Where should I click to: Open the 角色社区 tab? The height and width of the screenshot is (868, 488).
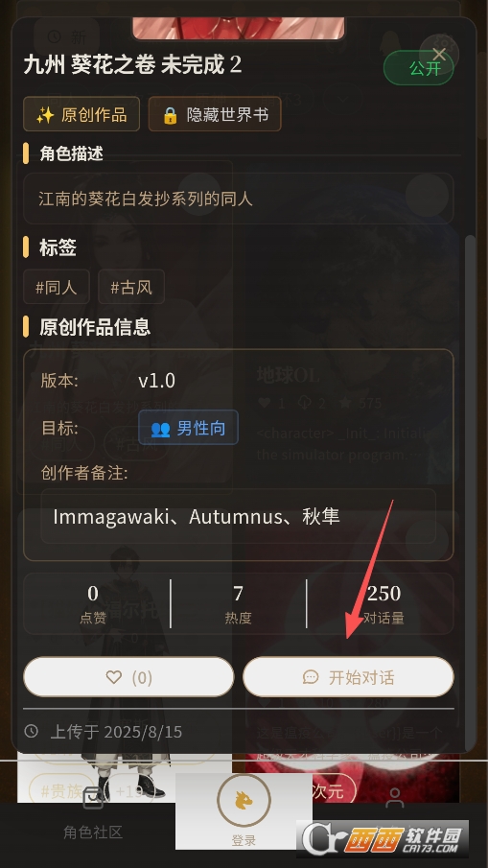pos(92,818)
